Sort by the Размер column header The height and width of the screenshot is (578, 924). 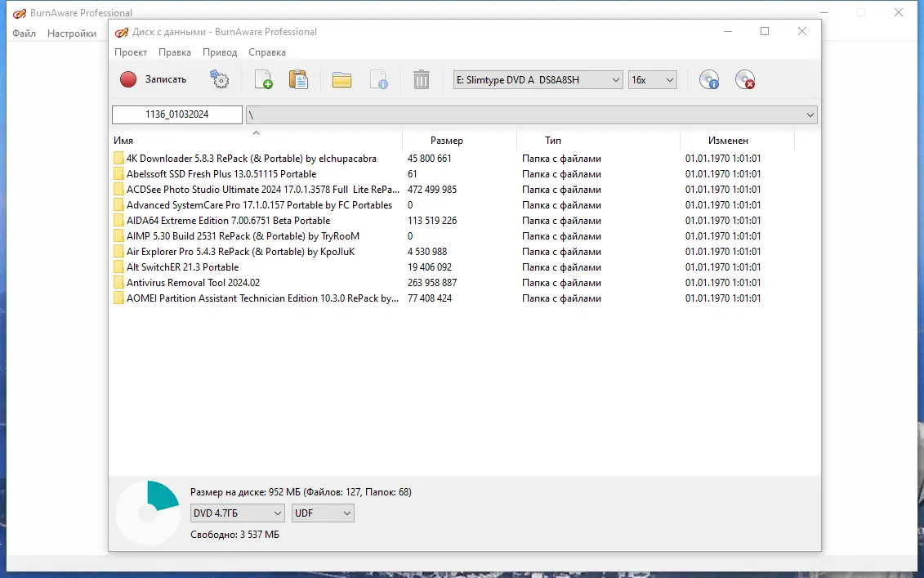click(x=460, y=141)
